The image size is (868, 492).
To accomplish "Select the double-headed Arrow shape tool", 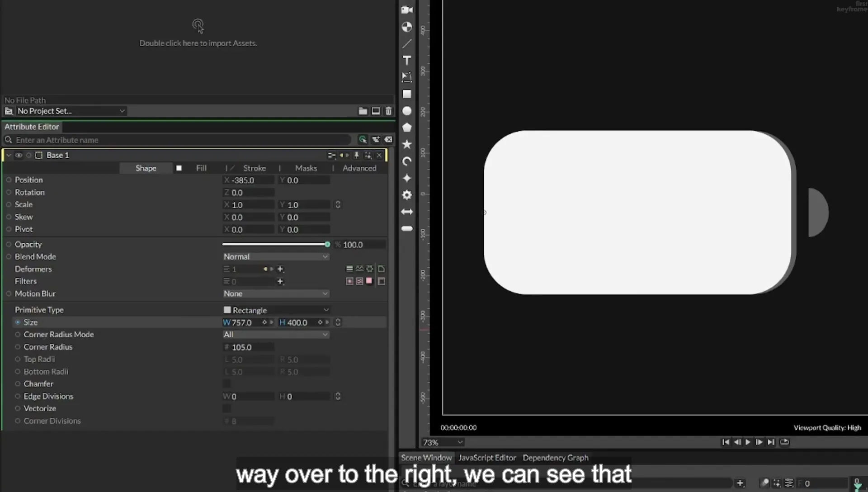I will (407, 212).
